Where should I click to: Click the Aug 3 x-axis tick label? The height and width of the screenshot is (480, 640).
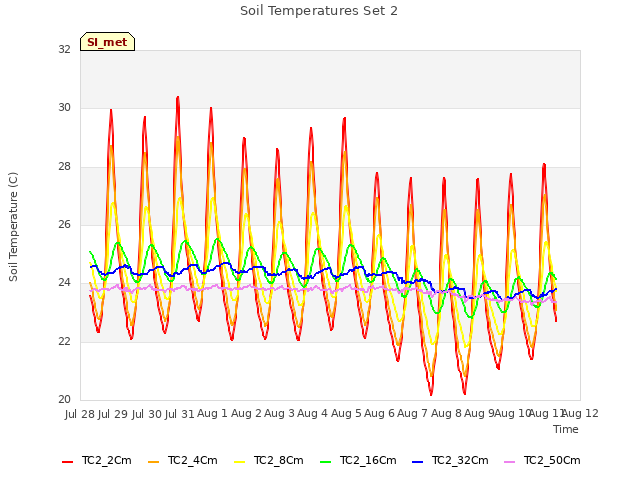[x=279, y=414]
